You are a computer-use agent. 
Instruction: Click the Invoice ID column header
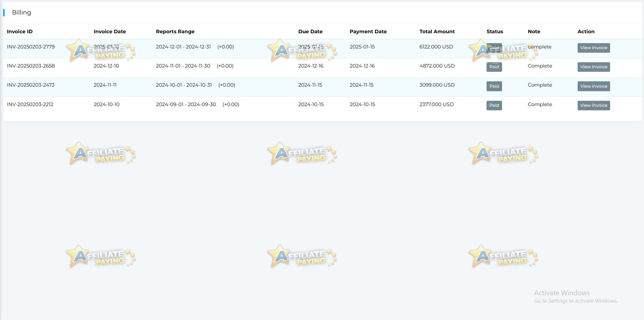(20, 31)
